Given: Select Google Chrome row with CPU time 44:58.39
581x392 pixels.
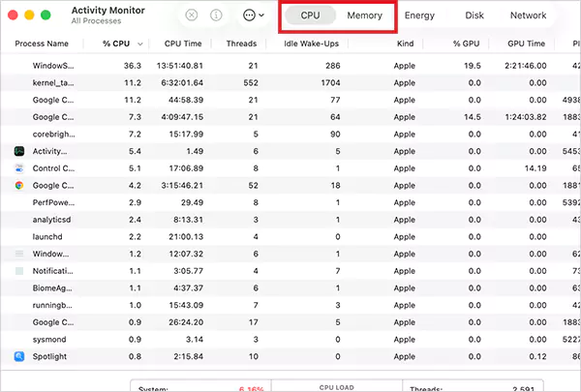Looking at the screenshot, I should [x=290, y=100].
